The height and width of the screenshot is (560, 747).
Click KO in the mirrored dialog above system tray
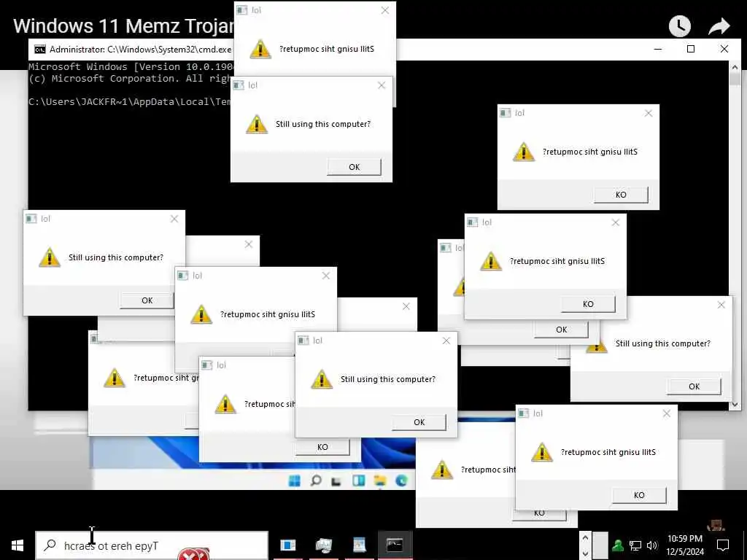click(639, 495)
